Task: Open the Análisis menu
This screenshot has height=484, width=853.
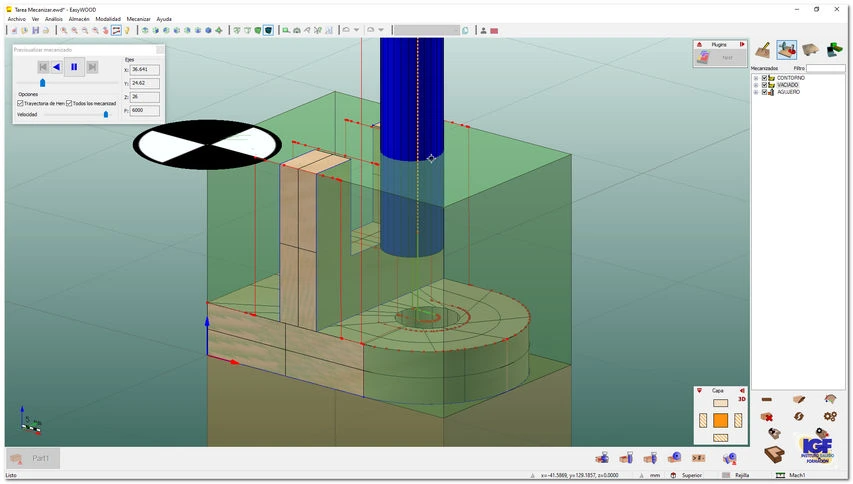Action: (53, 19)
